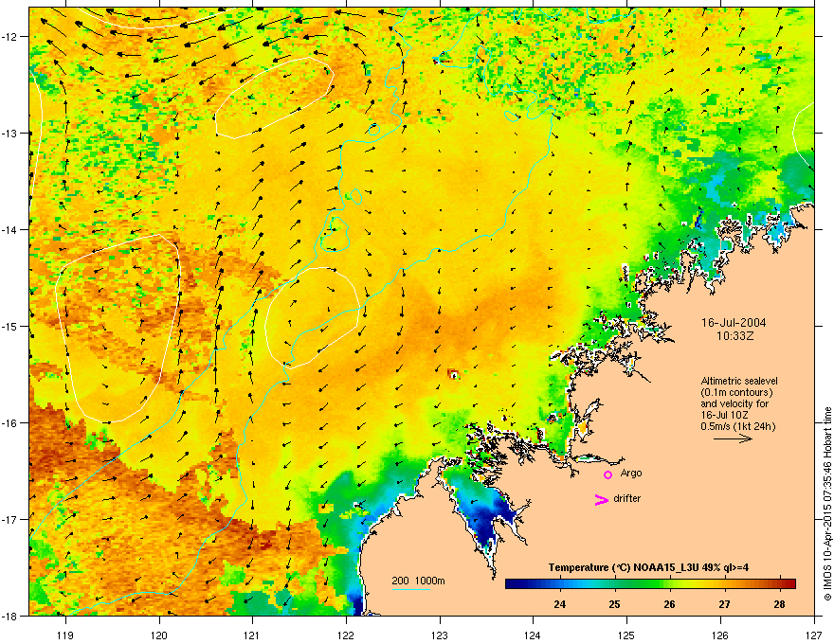Viewport: 834px width, 644px height.
Task: Click the latitude -18 axis label
Action: coord(9,616)
